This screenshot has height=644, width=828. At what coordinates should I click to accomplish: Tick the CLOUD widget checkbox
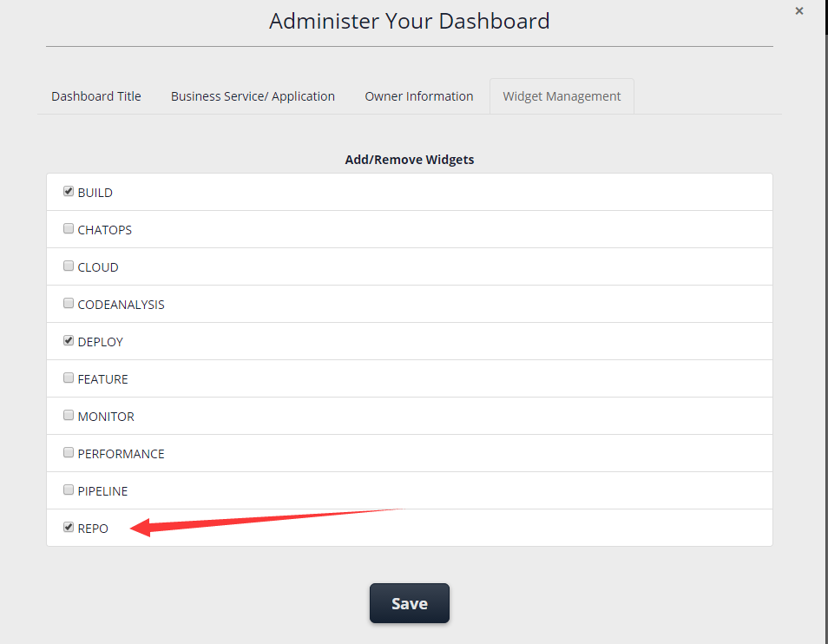point(69,266)
